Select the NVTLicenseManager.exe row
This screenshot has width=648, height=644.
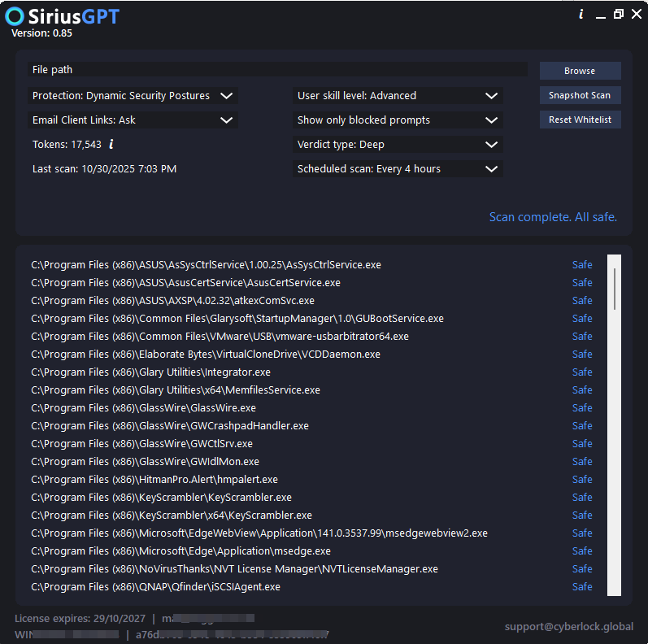coord(311,568)
